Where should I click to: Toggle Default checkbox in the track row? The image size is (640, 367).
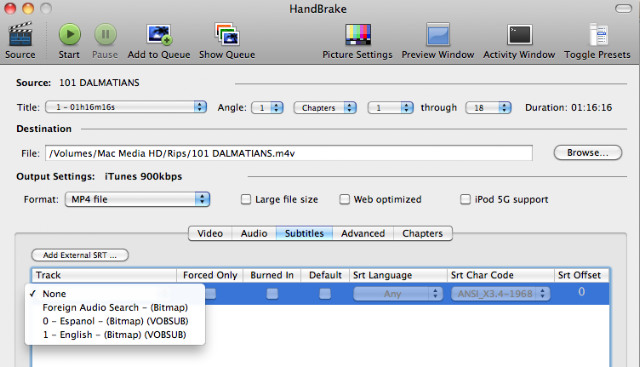pyautogui.click(x=325, y=294)
